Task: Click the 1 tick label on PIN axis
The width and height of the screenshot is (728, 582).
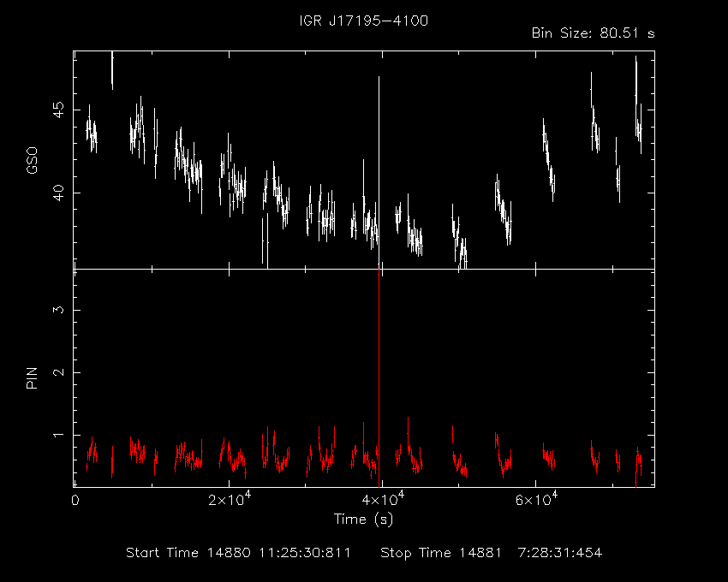Action: click(59, 435)
